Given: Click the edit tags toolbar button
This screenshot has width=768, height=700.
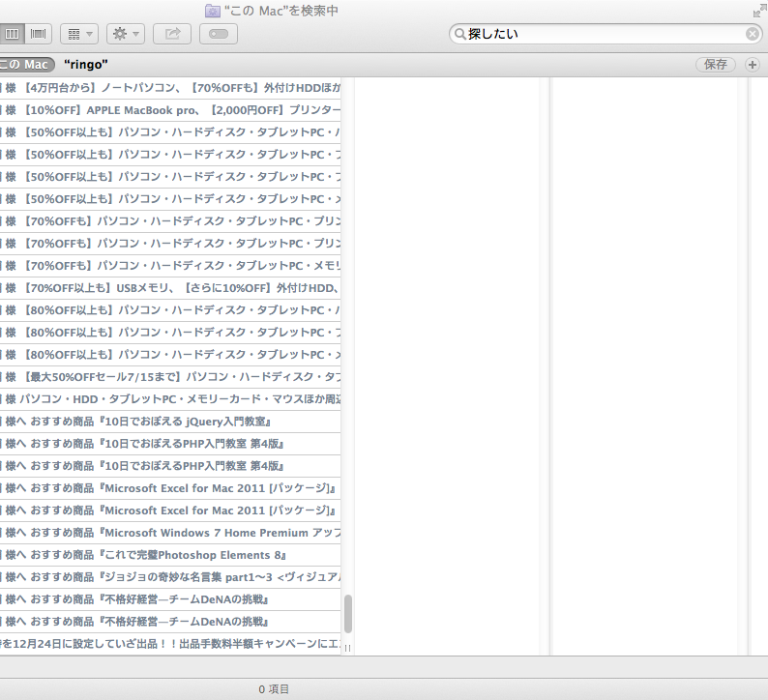Looking at the screenshot, I should coord(219,34).
